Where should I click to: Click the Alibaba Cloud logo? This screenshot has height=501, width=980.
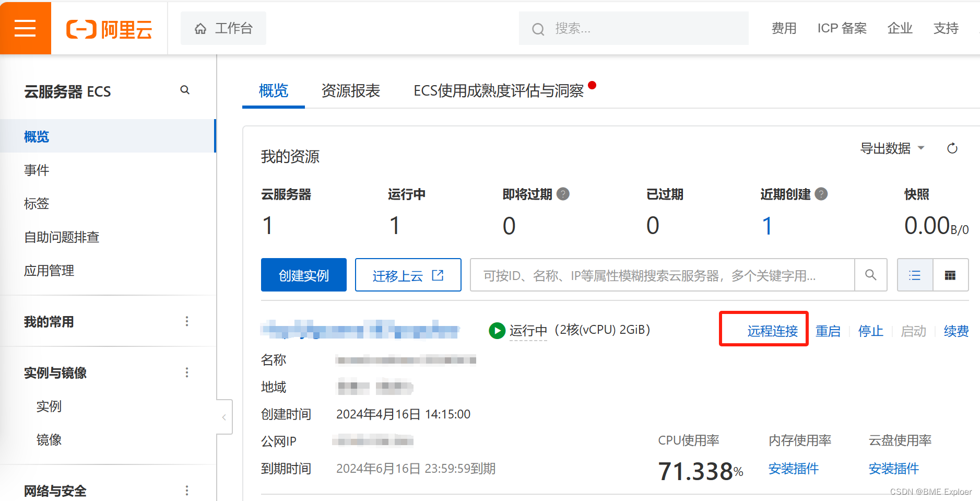pos(109,29)
